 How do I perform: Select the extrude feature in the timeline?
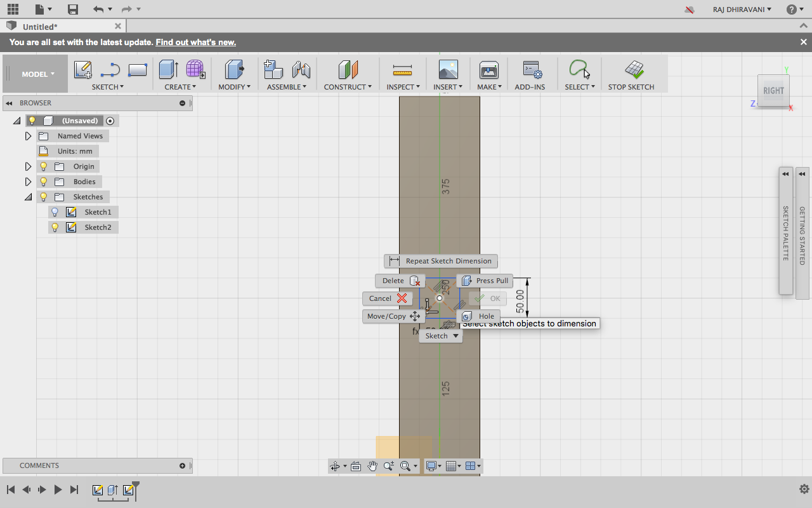(x=113, y=490)
